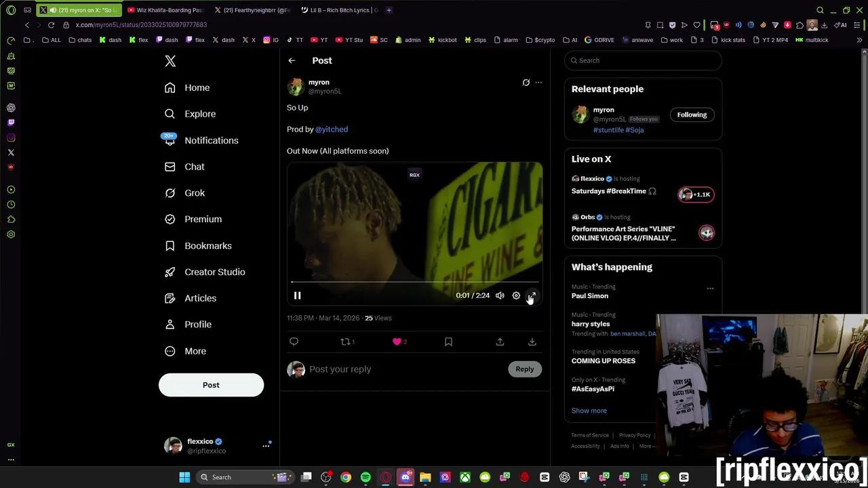Viewport: 868px width, 488px height.
Task: Share the post
Action: click(x=500, y=342)
